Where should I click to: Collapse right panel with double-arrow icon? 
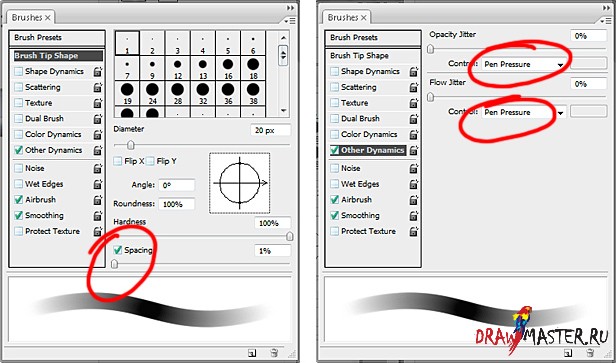click(x=607, y=8)
